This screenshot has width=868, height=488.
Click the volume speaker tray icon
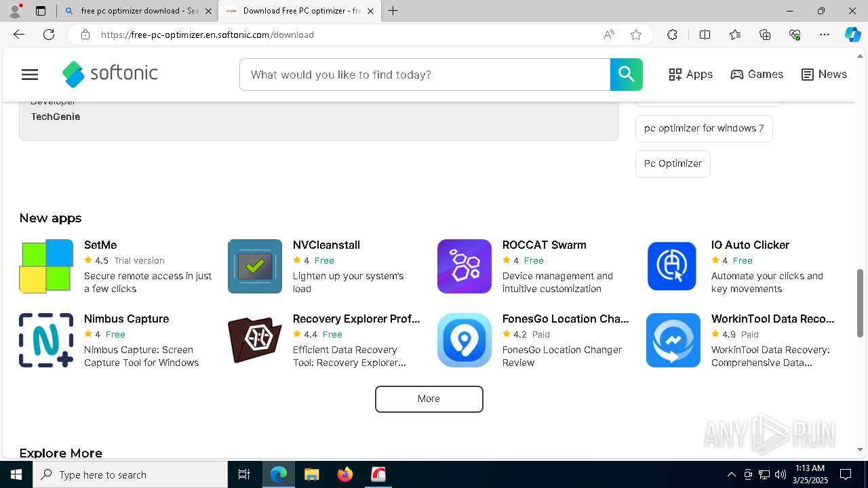click(781, 474)
